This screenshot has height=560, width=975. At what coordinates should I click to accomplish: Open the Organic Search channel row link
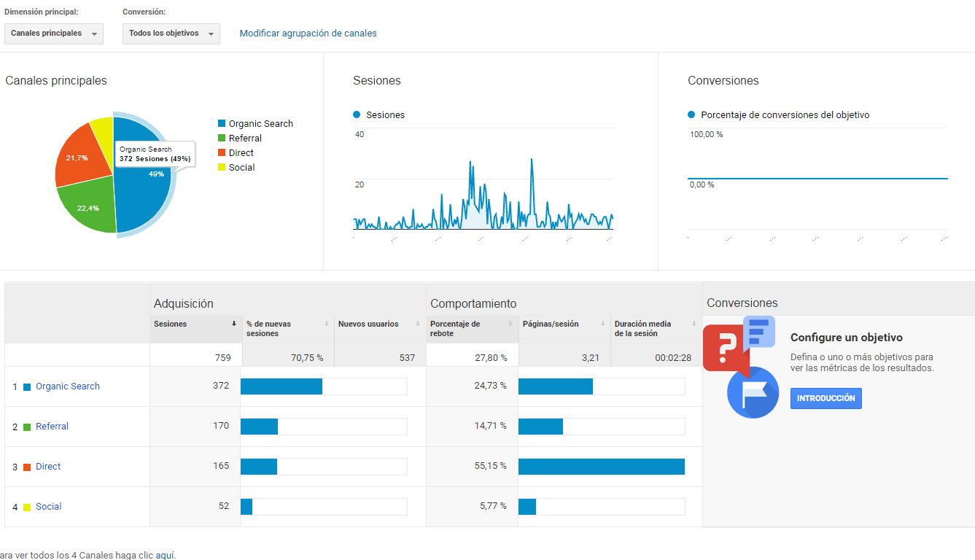(x=68, y=386)
